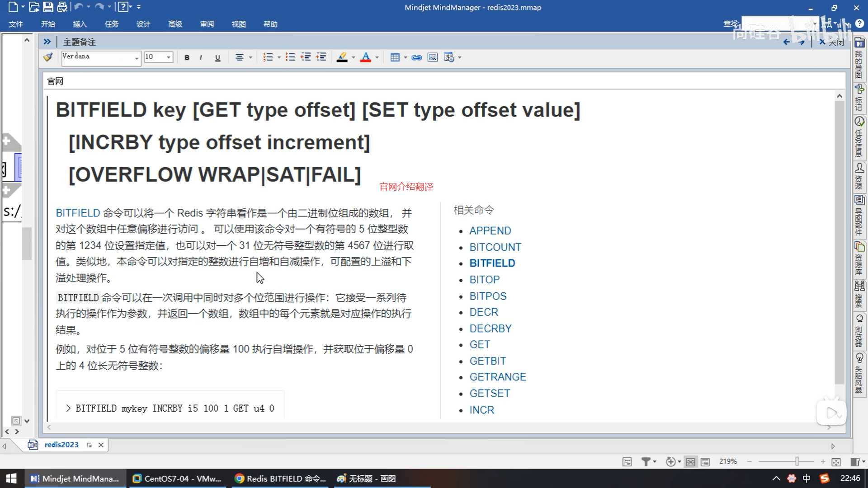Open the Verdana font dropdown
Screen dimensions: 868x488
pyautogui.click(x=136, y=58)
